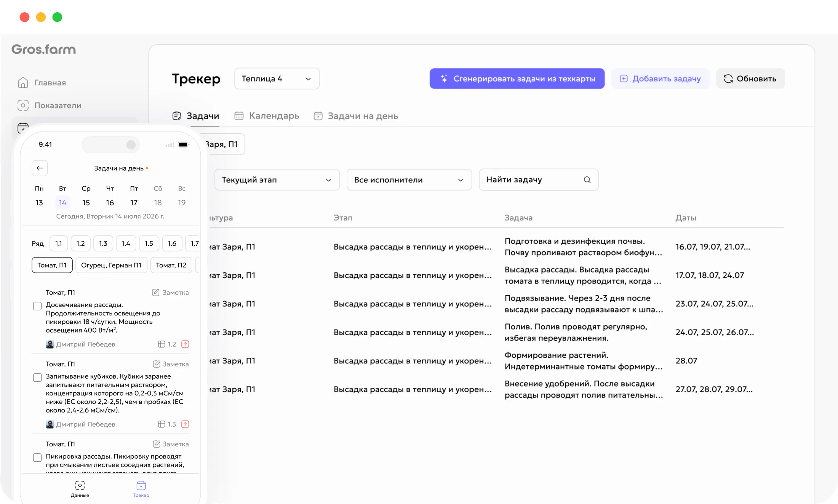Click the Задачи tab icon
Screen dimensions: 838x504
tap(177, 116)
